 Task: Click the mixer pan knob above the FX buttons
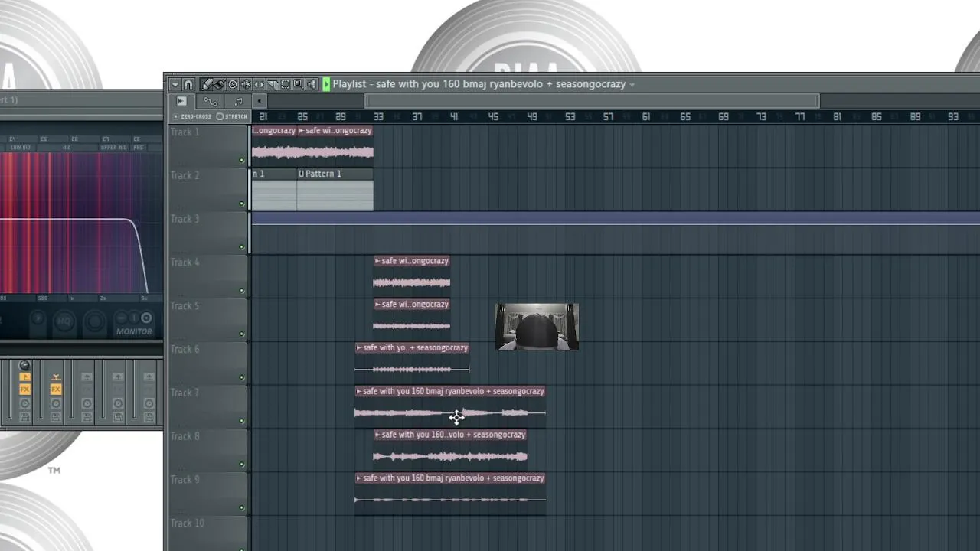point(24,365)
